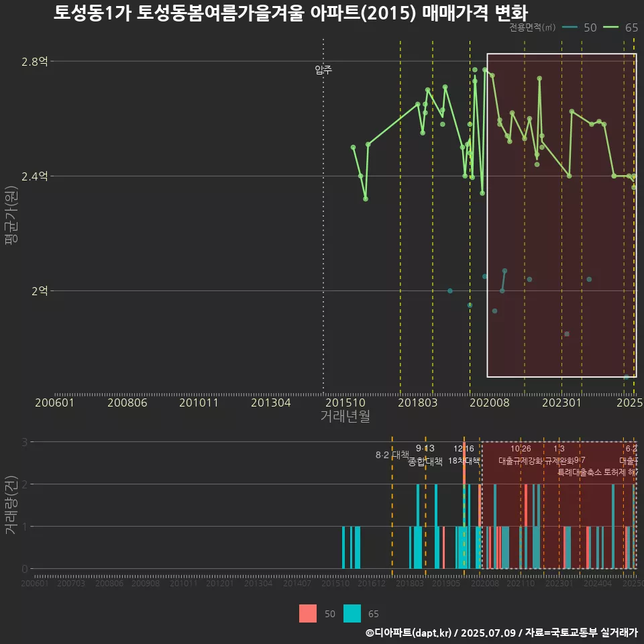Click 201304 on the price chart axis
644x644 pixels.
coord(270,402)
